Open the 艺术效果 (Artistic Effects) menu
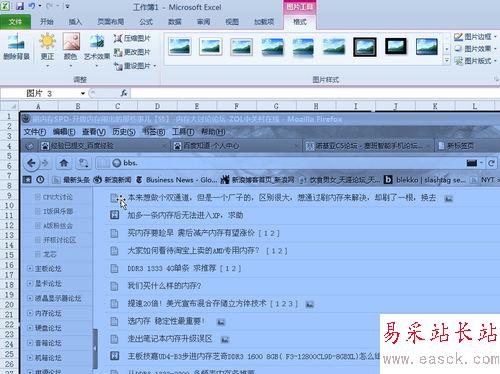 point(97,49)
